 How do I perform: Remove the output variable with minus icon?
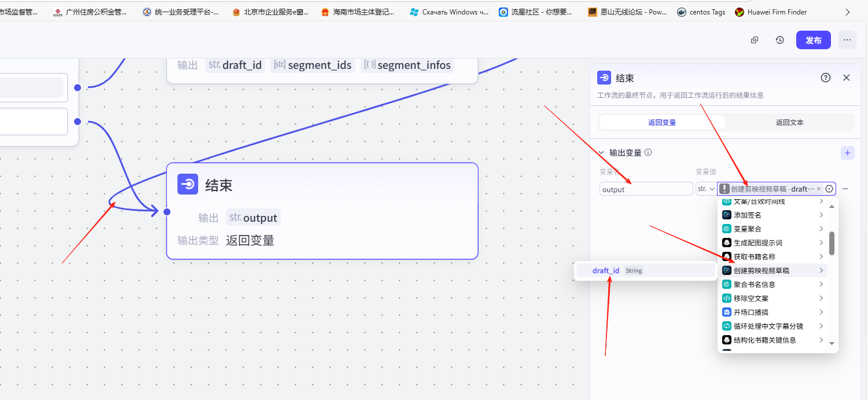[845, 189]
